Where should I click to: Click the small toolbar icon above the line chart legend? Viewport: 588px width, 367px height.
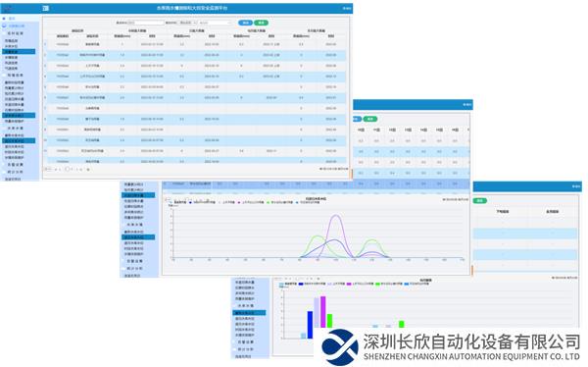(168, 199)
